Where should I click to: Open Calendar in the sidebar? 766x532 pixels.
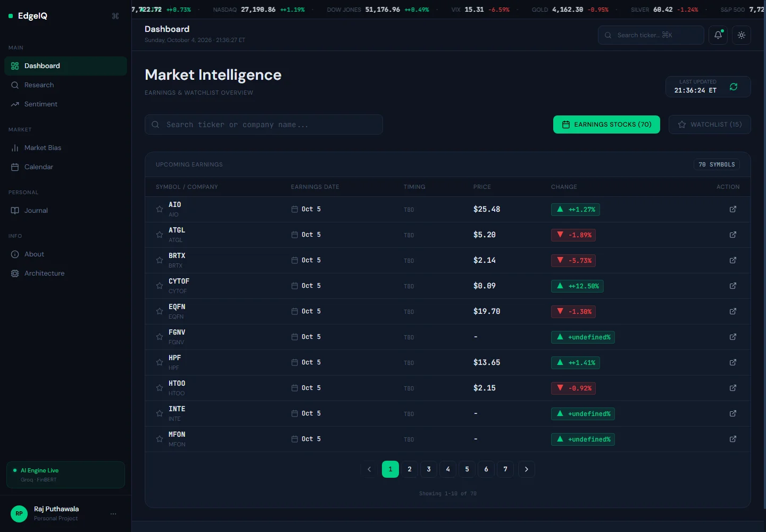point(65,167)
